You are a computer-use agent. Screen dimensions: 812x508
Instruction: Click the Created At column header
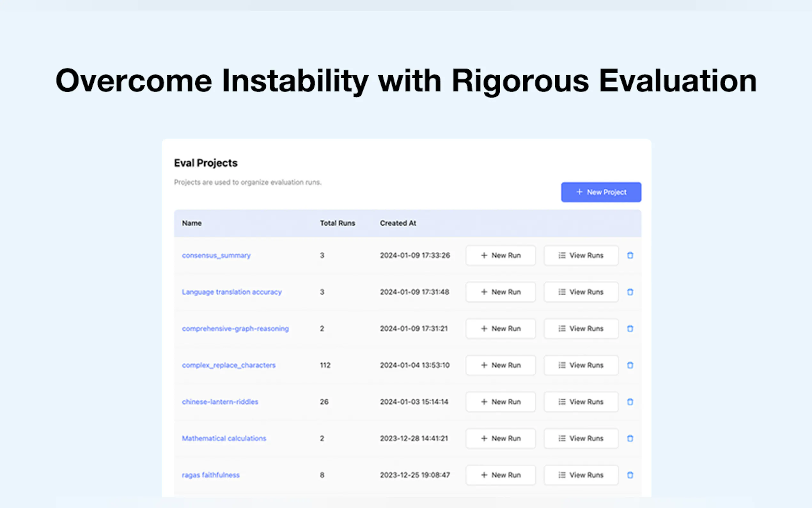pyautogui.click(x=398, y=223)
